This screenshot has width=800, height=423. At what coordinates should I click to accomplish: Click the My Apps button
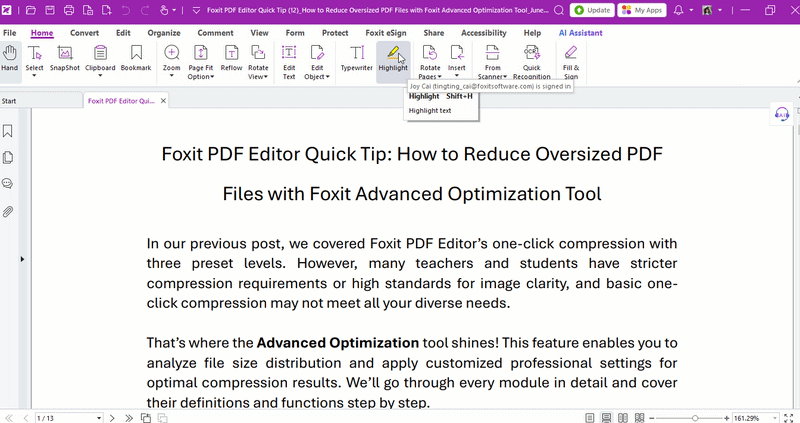point(642,10)
